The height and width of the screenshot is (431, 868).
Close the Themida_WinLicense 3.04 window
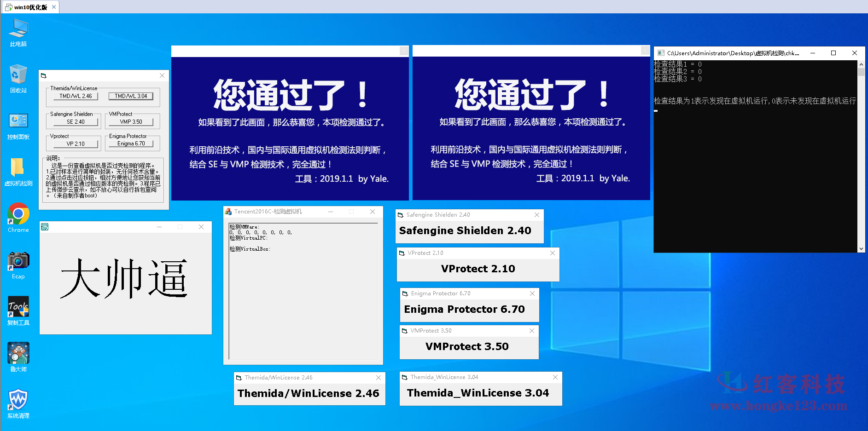pyautogui.click(x=555, y=377)
